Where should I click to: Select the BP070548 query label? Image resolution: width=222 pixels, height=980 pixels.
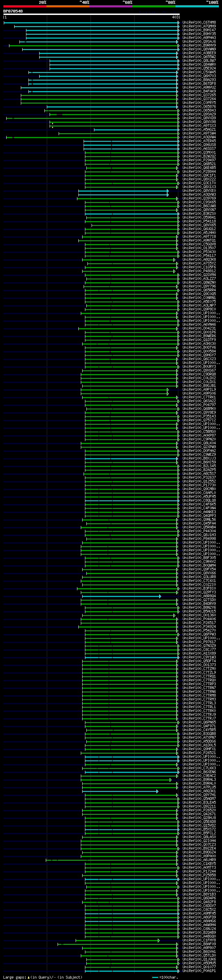pos(13,11)
